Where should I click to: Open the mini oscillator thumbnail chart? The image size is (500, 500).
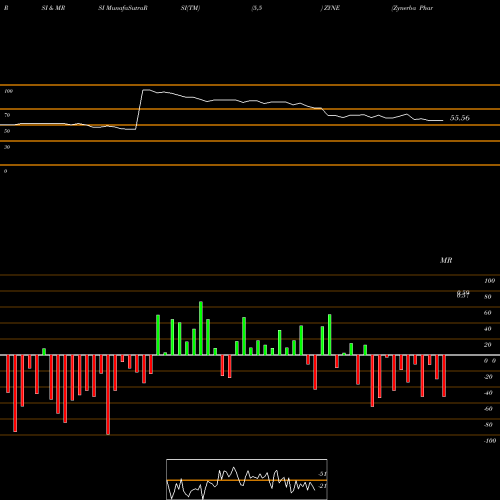(x=247, y=479)
